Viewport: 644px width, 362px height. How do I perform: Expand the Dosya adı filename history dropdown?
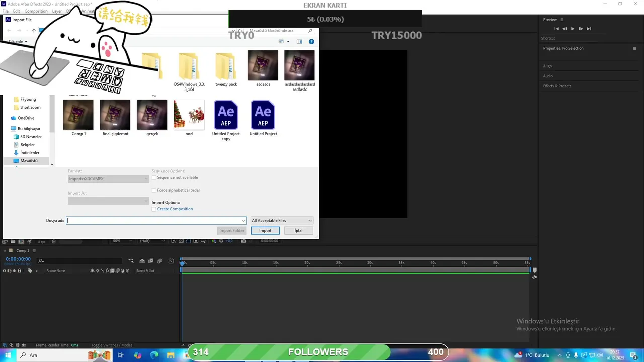244,220
